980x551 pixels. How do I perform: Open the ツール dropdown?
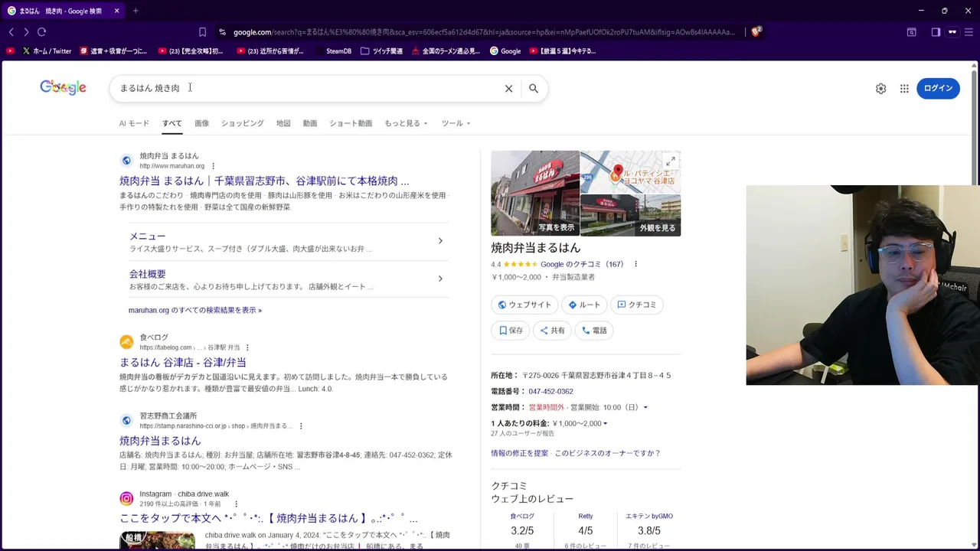click(456, 123)
